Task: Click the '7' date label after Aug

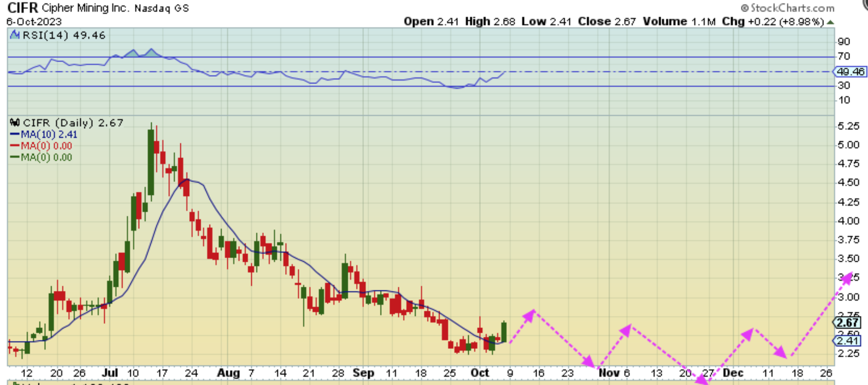Action: point(251,373)
